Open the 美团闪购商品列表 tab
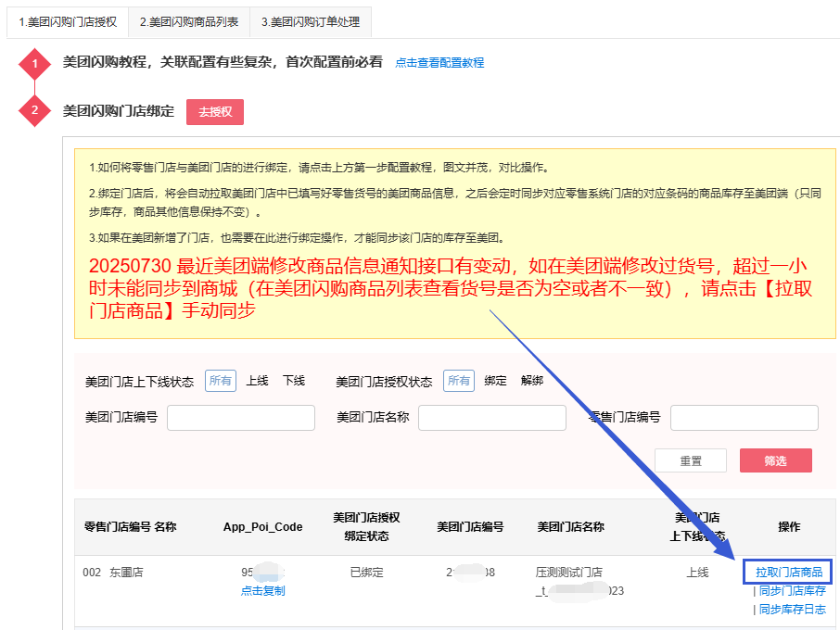This screenshot has height=630, width=840. click(x=189, y=22)
